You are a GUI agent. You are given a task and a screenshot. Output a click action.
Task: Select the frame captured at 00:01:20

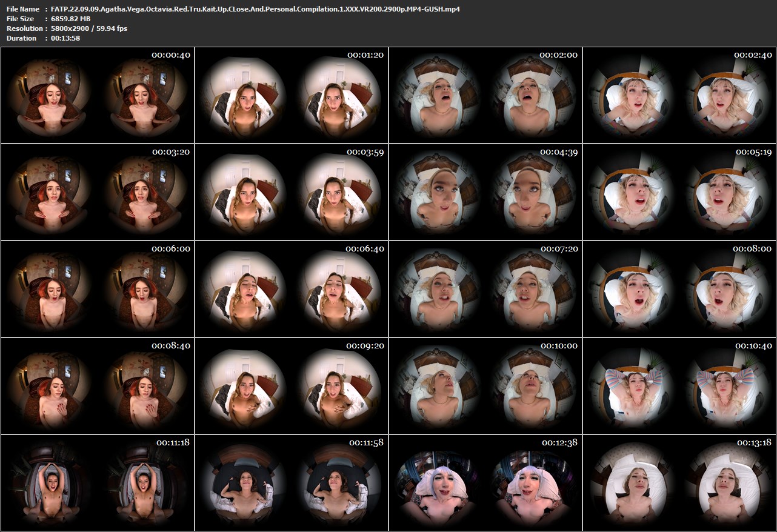click(291, 95)
